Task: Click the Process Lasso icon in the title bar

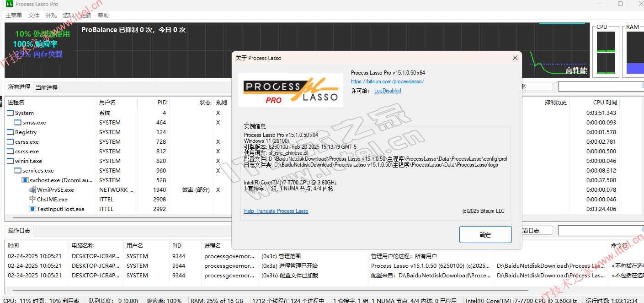Action: (9, 4)
